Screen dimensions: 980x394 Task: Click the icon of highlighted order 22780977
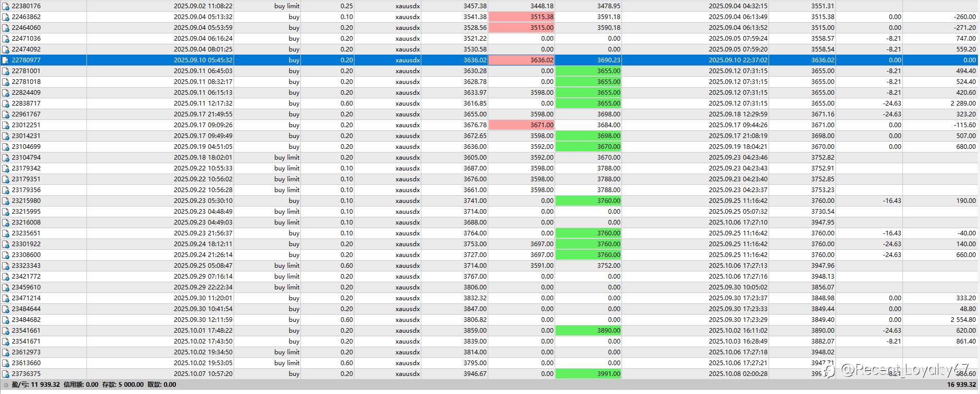click(x=6, y=60)
